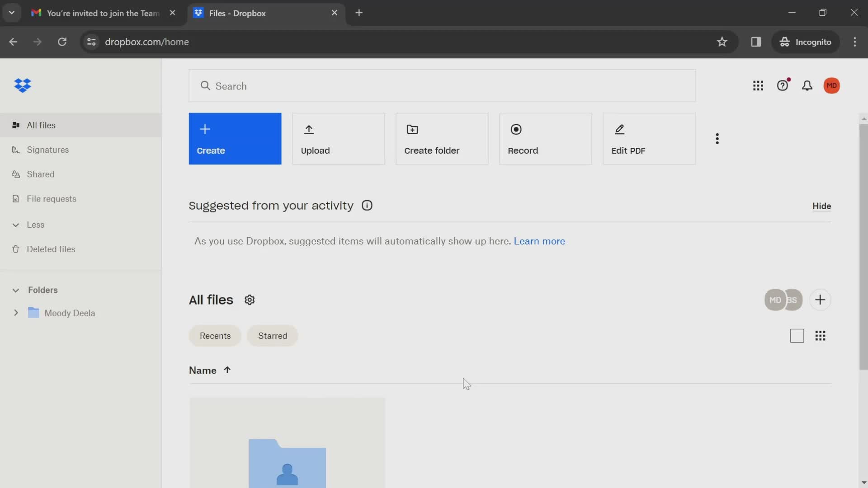Click the Shared people icon
868x488 pixels.
[16, 174]
